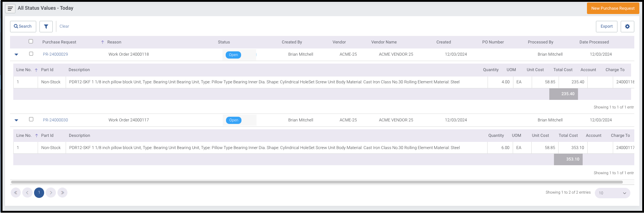Sort by Reason column header
The image size is (644, 213).
coord(114,42)
